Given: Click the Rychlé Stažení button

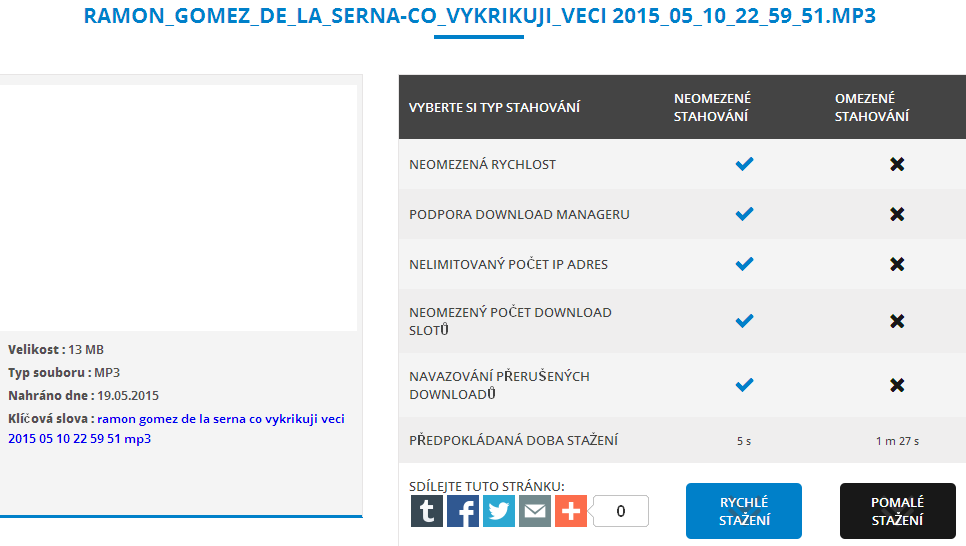Looking at the screenshot, I should click(x=744, y=511).
